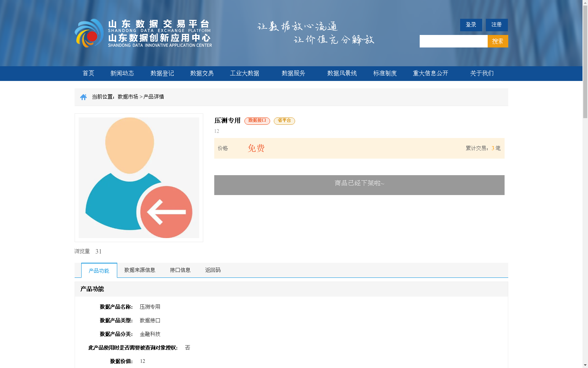Switch to the 返回码 tab
Image resolution: width=588 pixels, height=368 pixels.
pos(213,270)
